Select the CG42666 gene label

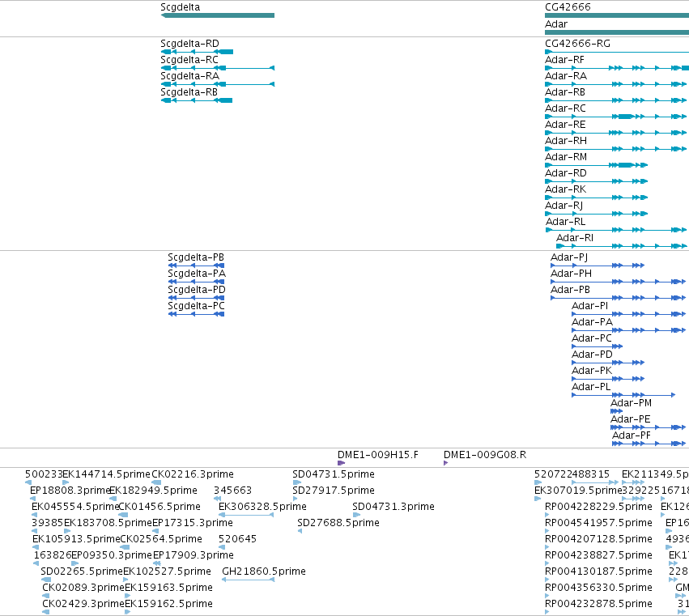pos(568,7)
